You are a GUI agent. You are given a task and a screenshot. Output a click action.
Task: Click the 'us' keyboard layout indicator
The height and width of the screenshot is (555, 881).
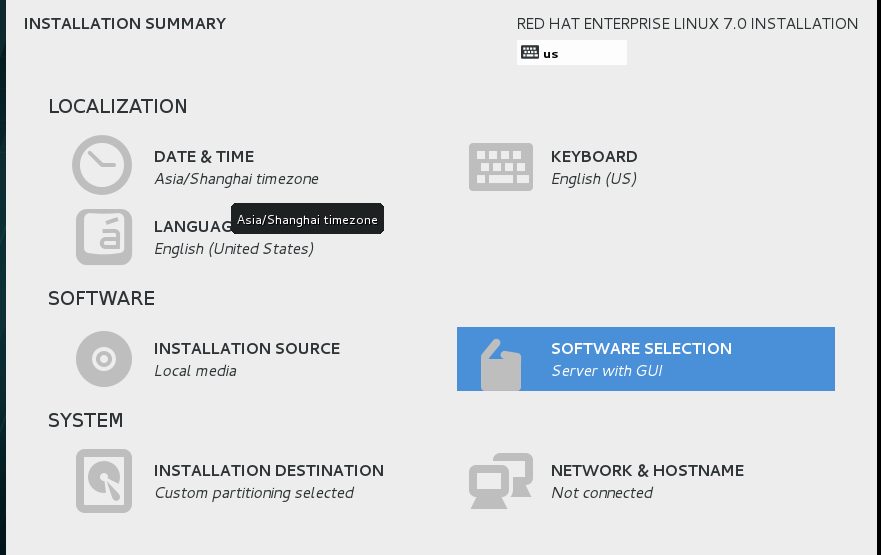click(x=551, y=54)
